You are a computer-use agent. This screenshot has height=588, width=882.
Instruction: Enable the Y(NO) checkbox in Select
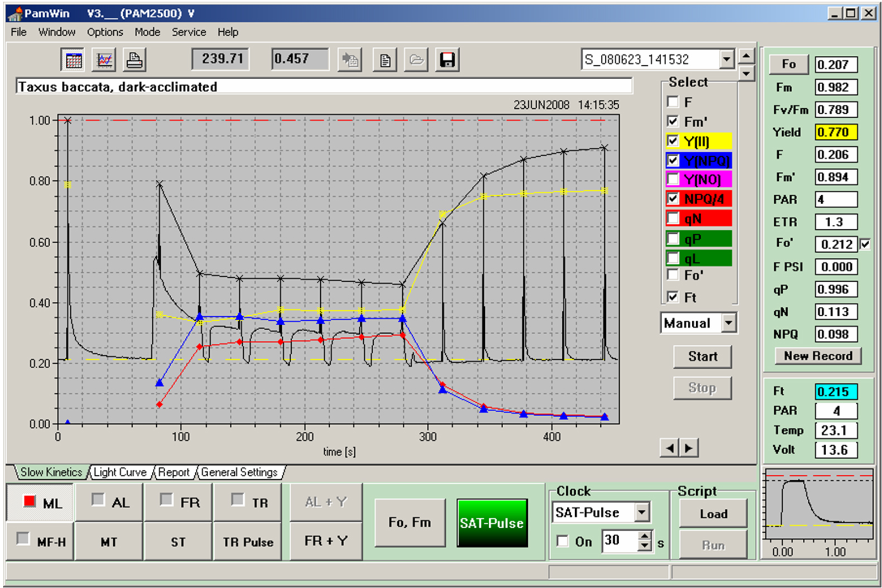tap(673, 179)
